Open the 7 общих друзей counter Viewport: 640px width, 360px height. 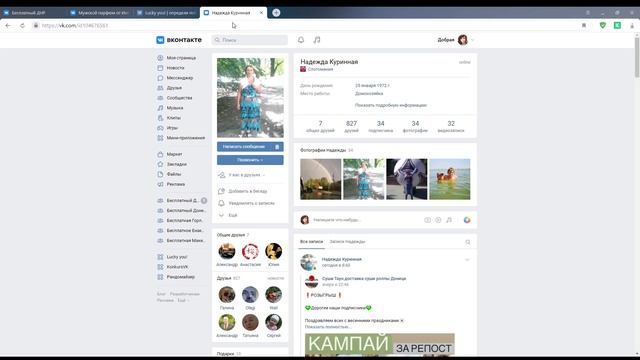pyautogui.click(x=320, y=127)
